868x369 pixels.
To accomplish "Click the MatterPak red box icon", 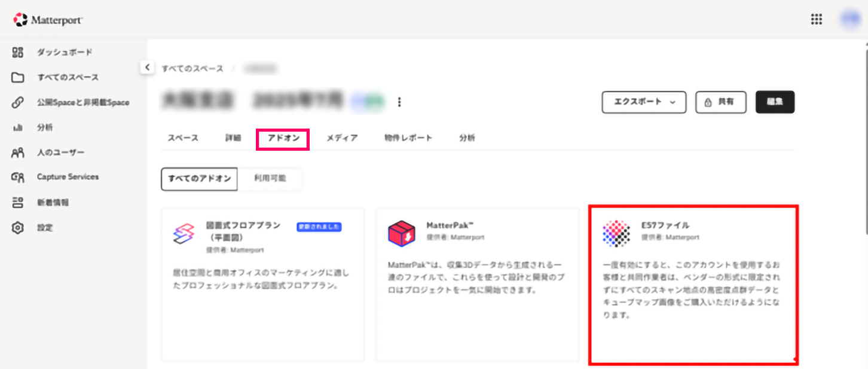I will pyautogui.click(x=401, y=233).
